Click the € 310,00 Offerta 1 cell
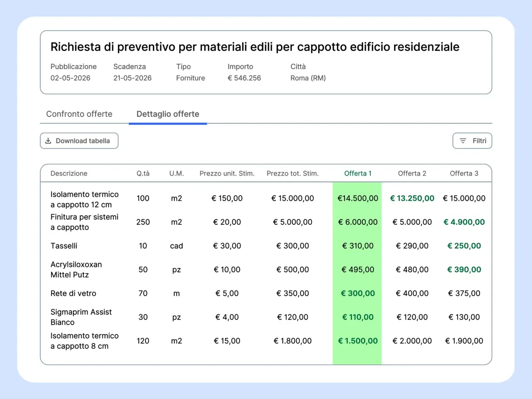532x399 pixels. click(358, 246)
